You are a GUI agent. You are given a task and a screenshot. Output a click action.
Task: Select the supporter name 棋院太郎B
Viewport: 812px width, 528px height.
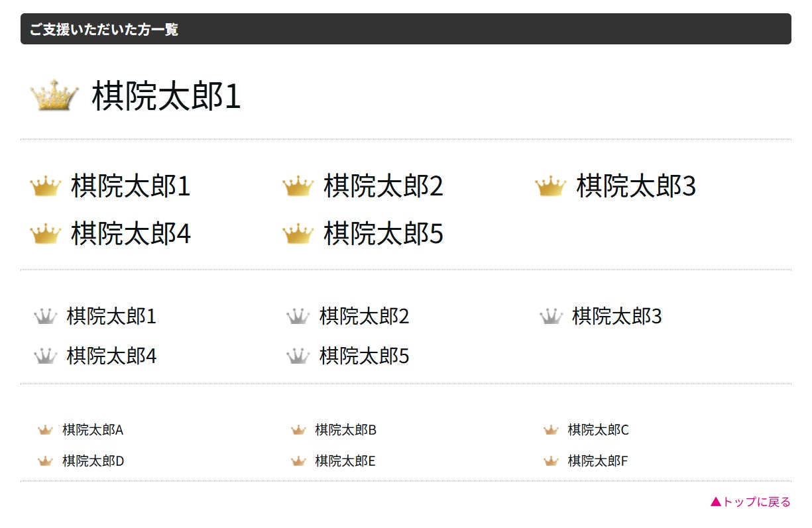tap(345, 431)
